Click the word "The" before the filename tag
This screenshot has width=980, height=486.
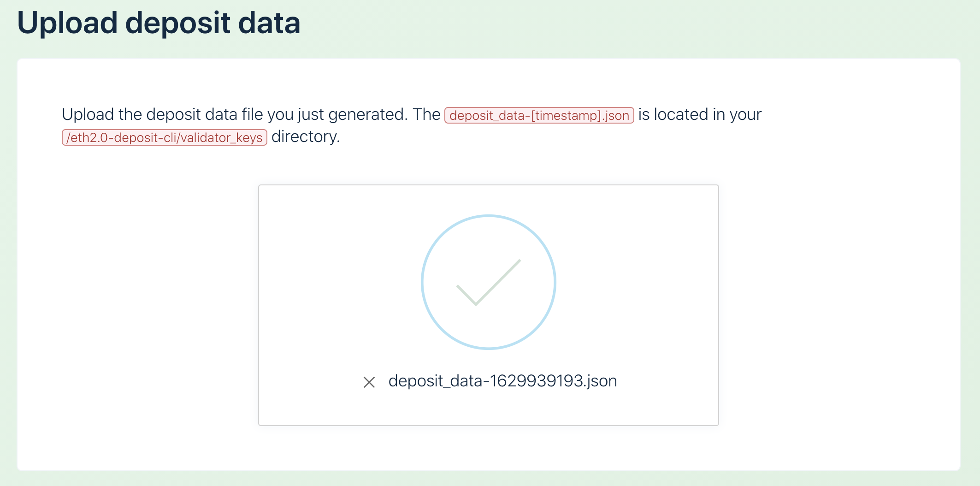(x=426, y=114)
